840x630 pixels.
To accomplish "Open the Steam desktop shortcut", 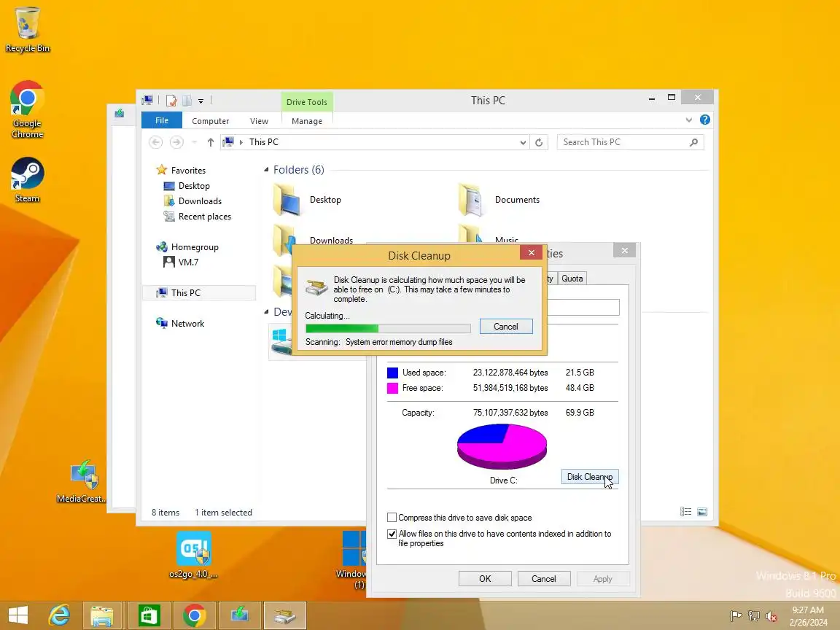I will 27,180.
